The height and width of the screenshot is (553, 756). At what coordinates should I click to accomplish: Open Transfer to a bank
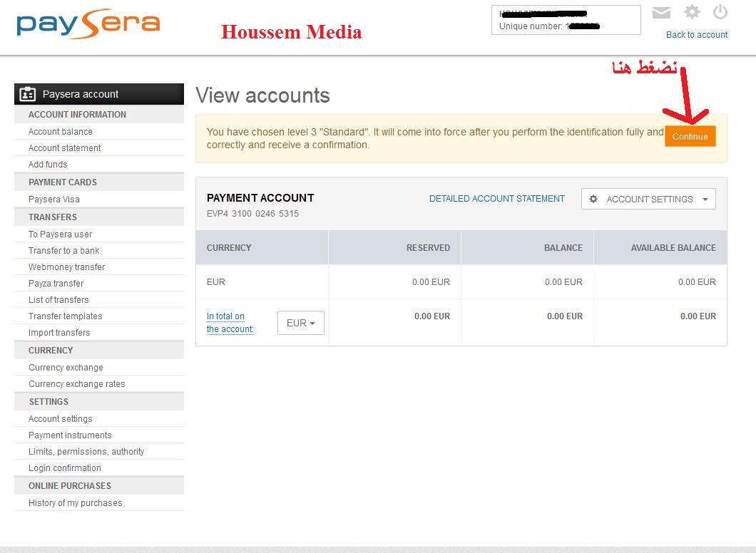pyautogui.click(x=63, y=250)
